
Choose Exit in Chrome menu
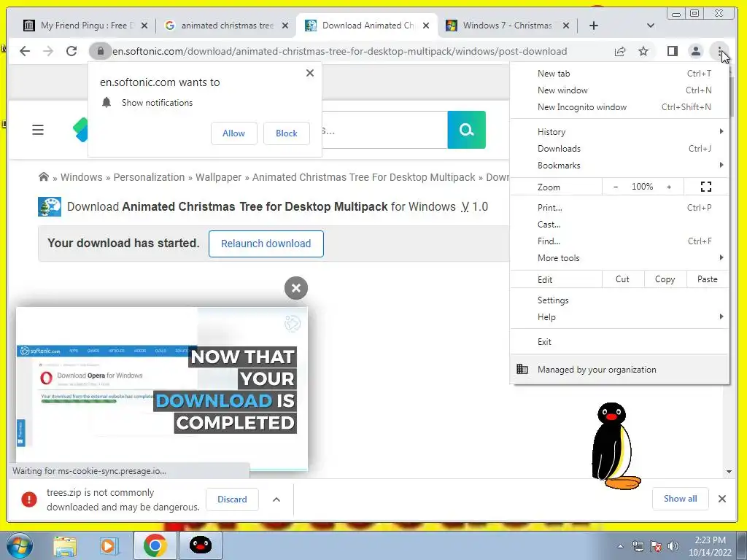click(619, 342)
